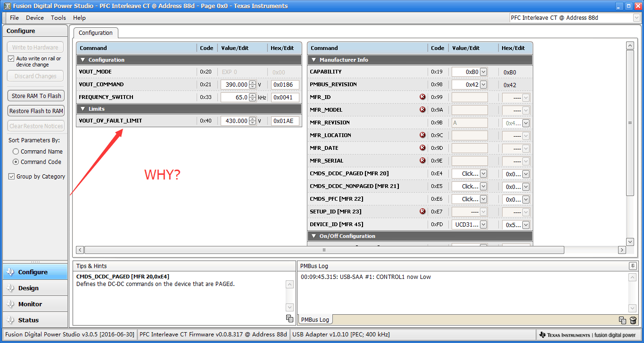The width and height of the screenshot is (644, 343).
Task: Click the Write to Hardware button
Action: (x=35, y=47)
